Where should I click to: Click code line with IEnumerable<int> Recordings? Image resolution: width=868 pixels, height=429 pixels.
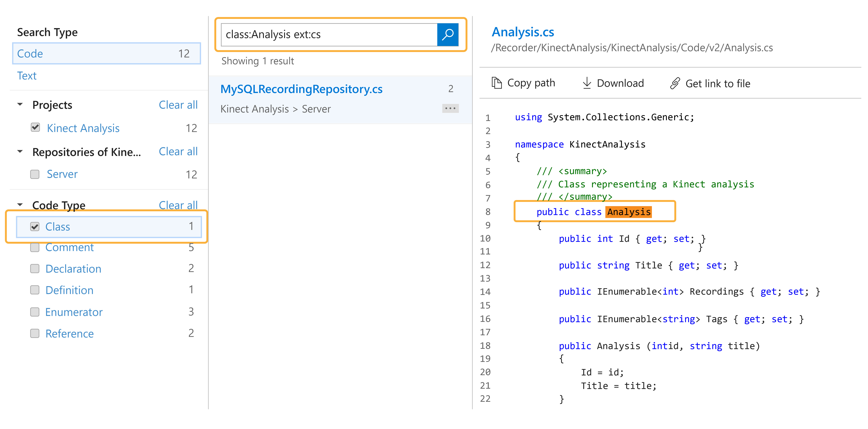click(689, 292)
